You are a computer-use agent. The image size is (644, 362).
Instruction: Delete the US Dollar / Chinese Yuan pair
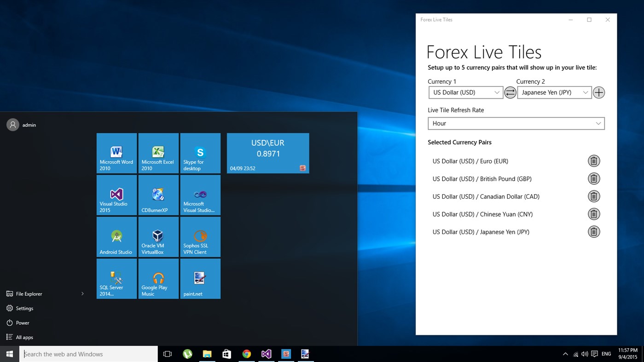[594, 214]
